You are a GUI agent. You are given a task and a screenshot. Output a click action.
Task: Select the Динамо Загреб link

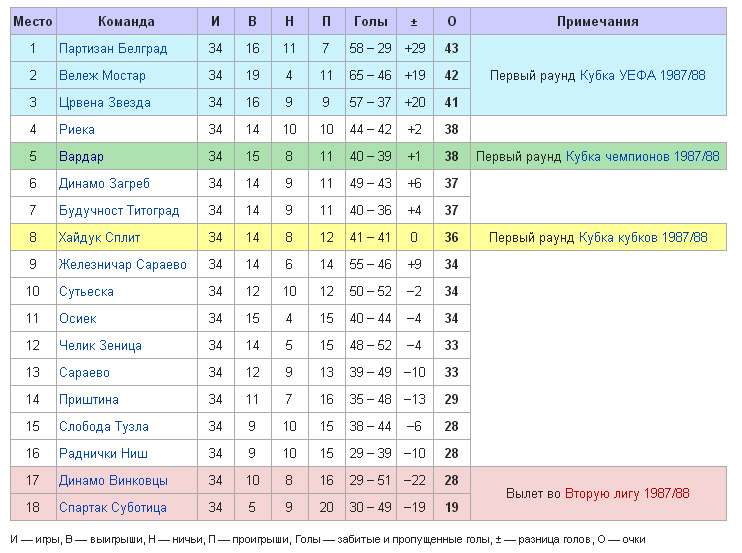[105, 183]
